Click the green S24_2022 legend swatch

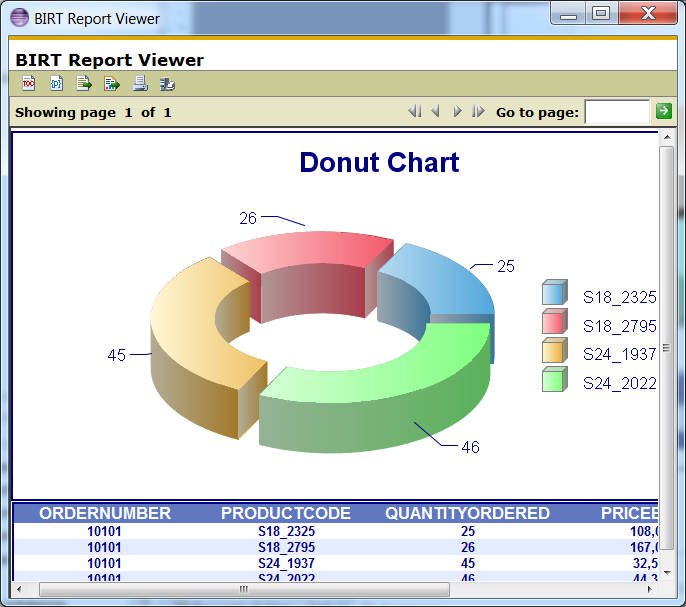(554, 380)
